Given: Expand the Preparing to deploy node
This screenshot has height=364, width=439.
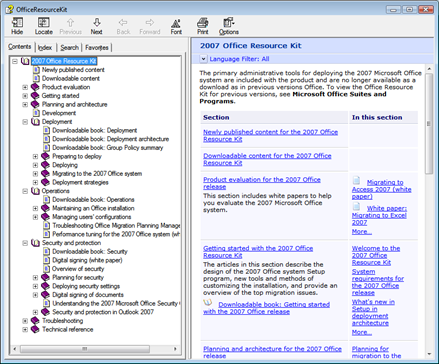Looking at the screenshot, I should [x=35, y=156].
